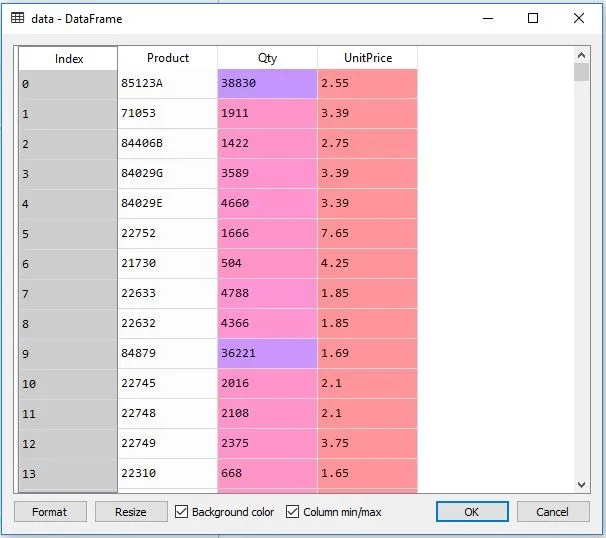
Task: Select Qty cell 4366
Action: coord(267,323)
